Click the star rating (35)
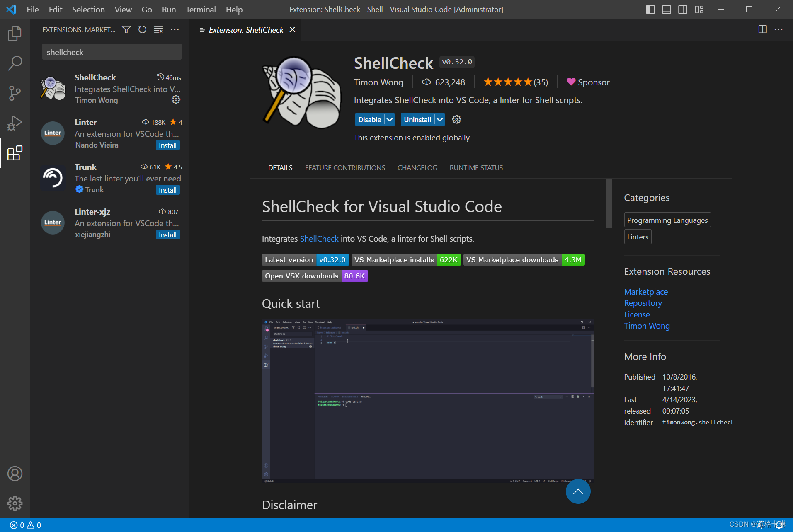Viewport: 793px width, 532px height. tap(516, 82)
